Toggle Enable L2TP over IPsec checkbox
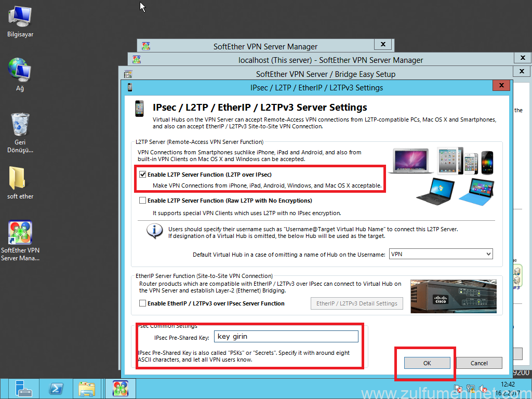This screenshot has height=399, width=532. point(142,175)
